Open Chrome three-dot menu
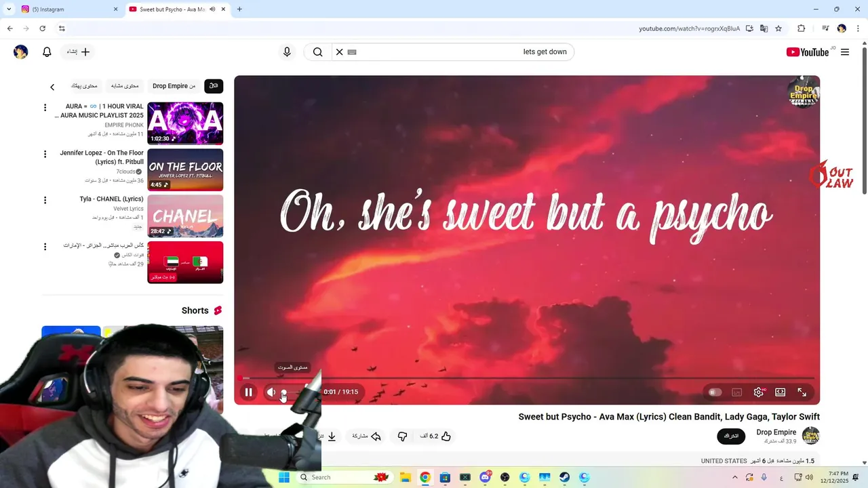This screenshot has width=868, height=488. (858, 28)
